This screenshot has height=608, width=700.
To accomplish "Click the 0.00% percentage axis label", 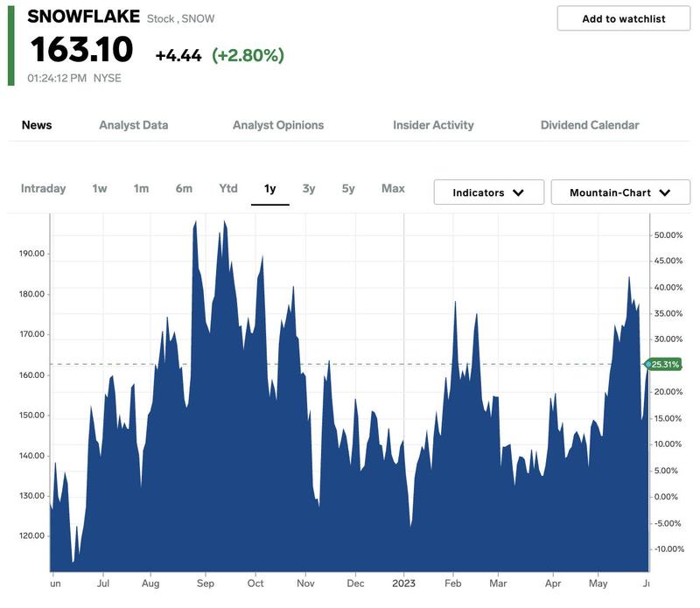I will (x=666, y=497).
